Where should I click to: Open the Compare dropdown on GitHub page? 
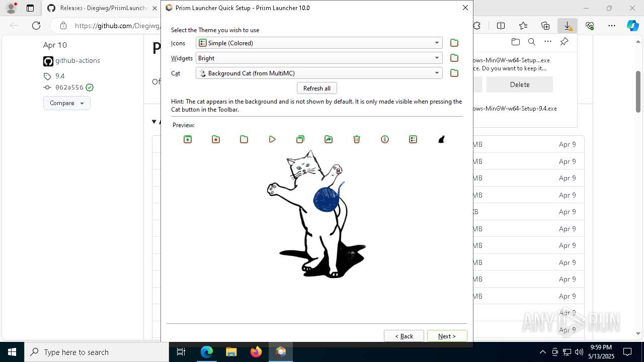pyautogui.click(x=67, y=103)
